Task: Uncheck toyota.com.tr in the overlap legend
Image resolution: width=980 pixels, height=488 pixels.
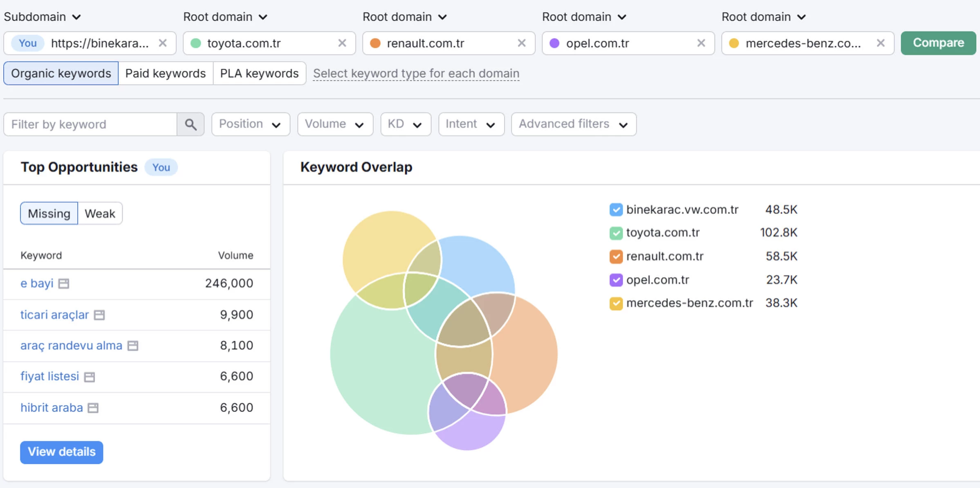Action: [616, 233]
